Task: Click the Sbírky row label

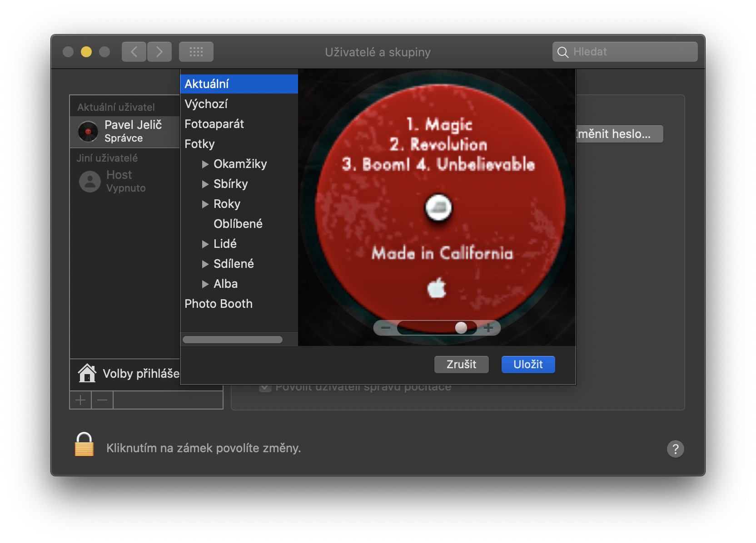Action: tap(231, 184)
